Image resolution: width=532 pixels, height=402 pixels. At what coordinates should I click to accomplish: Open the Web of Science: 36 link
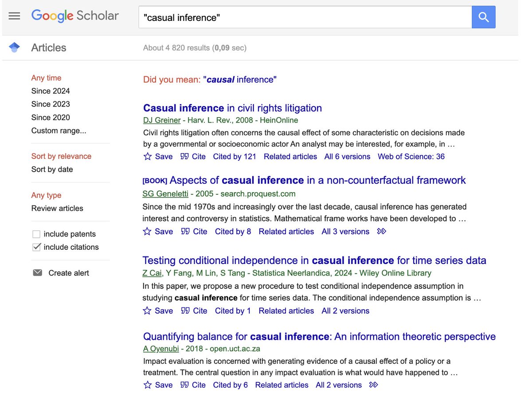(x=411, y=157)
